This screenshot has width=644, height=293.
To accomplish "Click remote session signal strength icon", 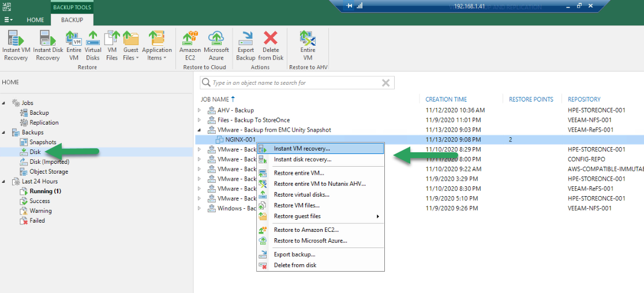I will [360, 6].
